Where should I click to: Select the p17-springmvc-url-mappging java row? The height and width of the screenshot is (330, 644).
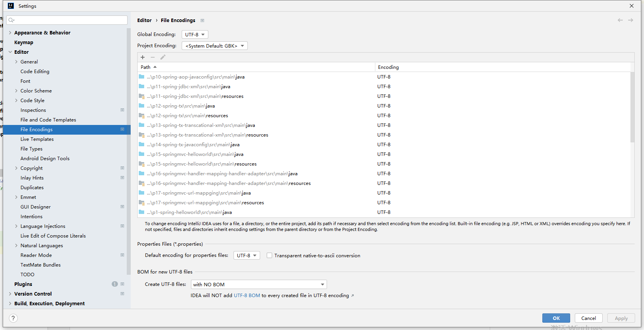click(x=384, y=193)
